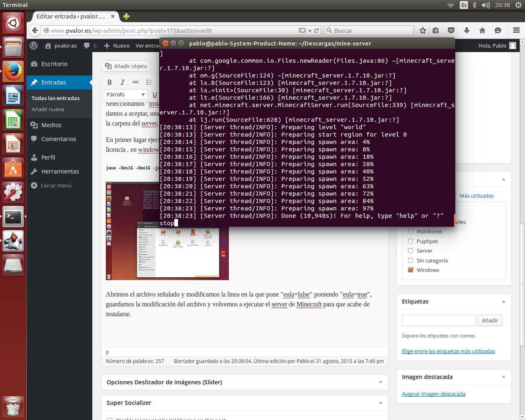Launch Firefox from the dock
The width and height of the screenshot is (525, 420).
[x=13, y=71]
